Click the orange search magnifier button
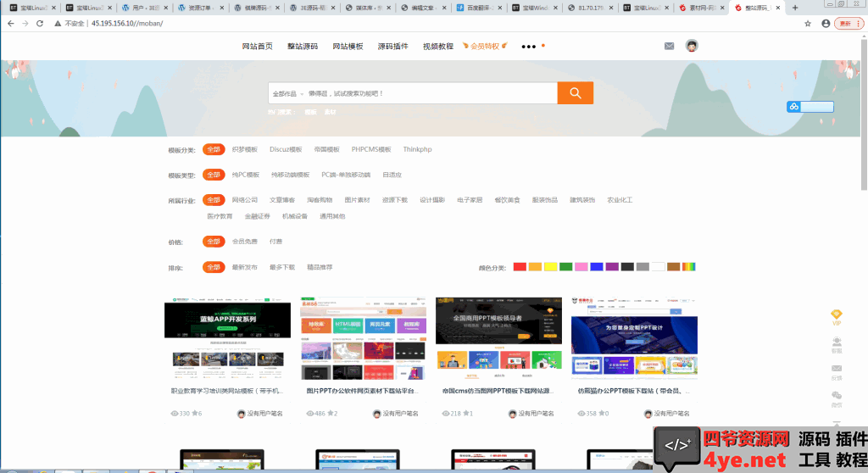868x473 pixels. (x=575, y=93)
